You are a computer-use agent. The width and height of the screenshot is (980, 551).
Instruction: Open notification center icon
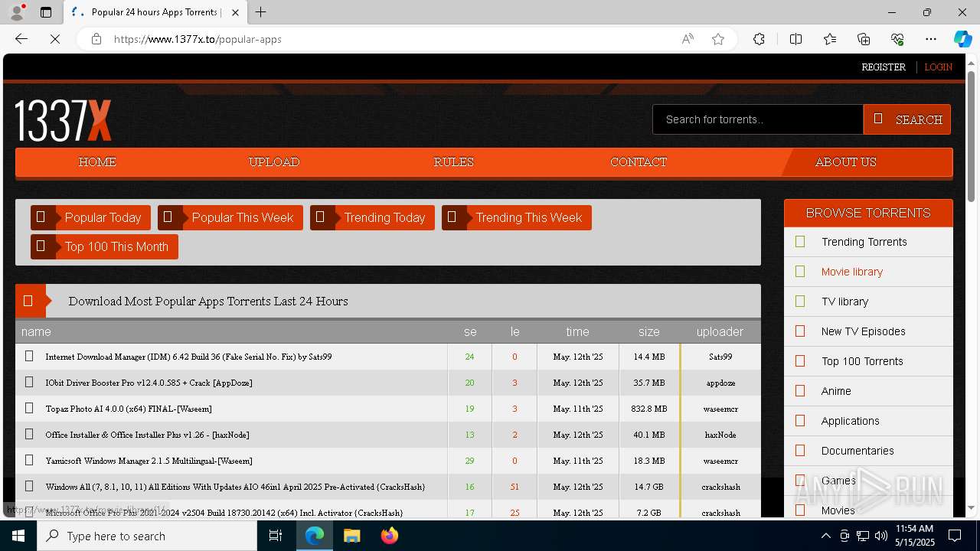(x=955, y=536)
